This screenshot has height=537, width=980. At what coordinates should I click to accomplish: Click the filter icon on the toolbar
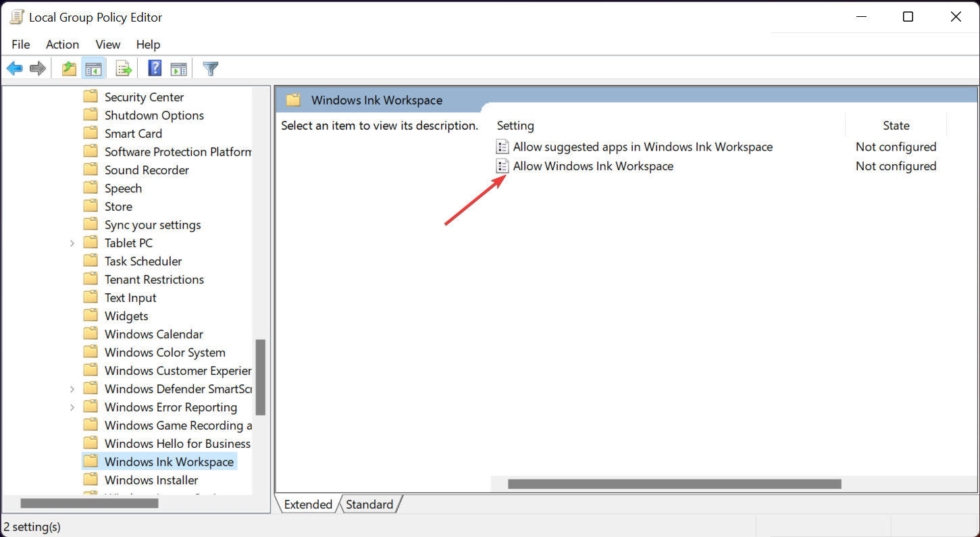(x=210, y=68)
